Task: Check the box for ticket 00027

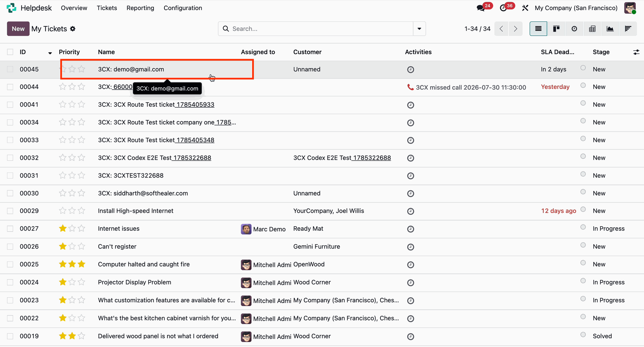Action: pos(10,229)
